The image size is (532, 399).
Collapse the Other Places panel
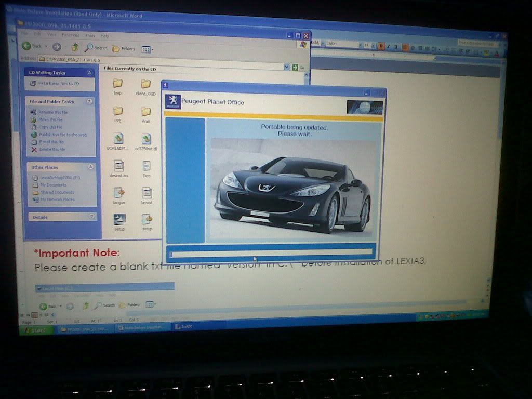pyautogui.click(x=90, y=167)
